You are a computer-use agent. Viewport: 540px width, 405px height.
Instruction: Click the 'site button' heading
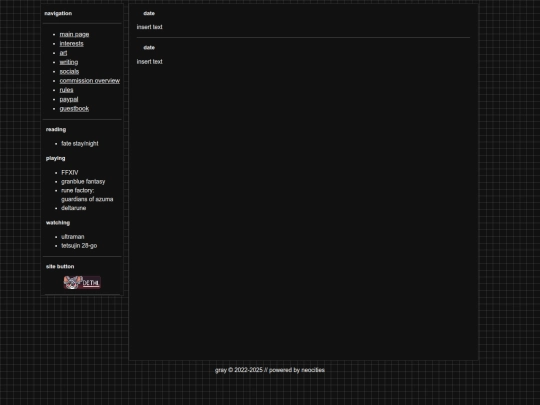[x=60, y=267]
